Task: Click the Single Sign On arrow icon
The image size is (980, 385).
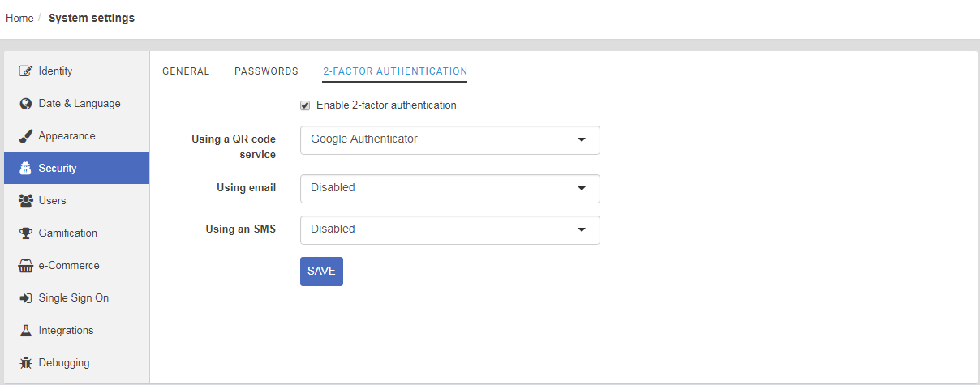Action: click(25, 298)
